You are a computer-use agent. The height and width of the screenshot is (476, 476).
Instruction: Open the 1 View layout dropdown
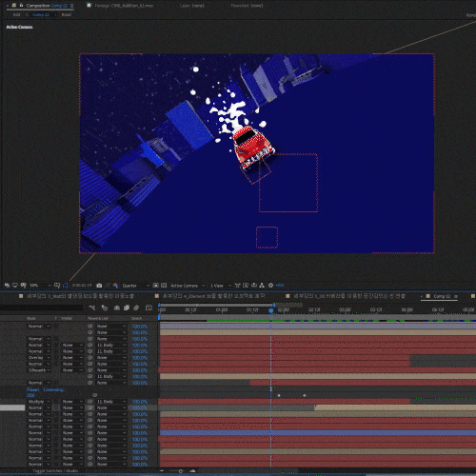tap(221, 286)
